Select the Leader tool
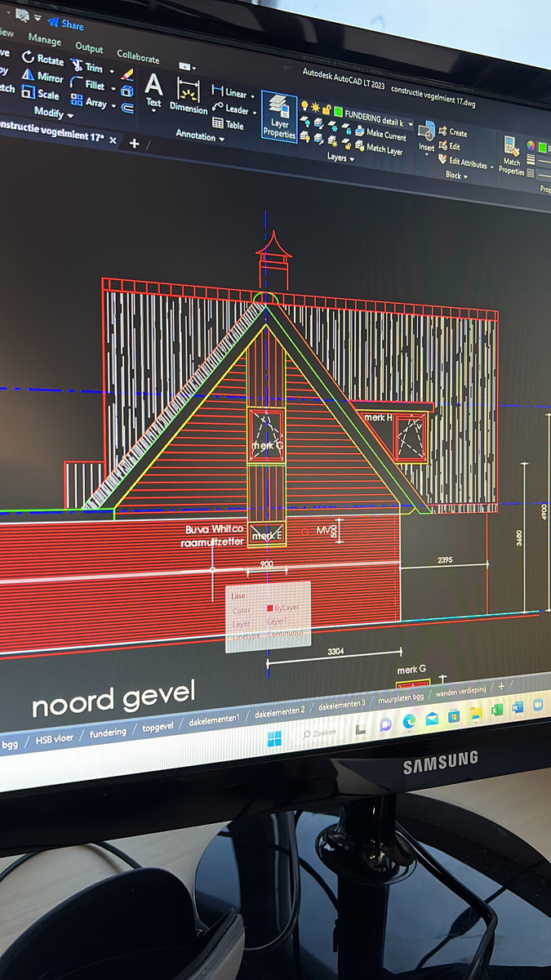 tap(230, 109)
